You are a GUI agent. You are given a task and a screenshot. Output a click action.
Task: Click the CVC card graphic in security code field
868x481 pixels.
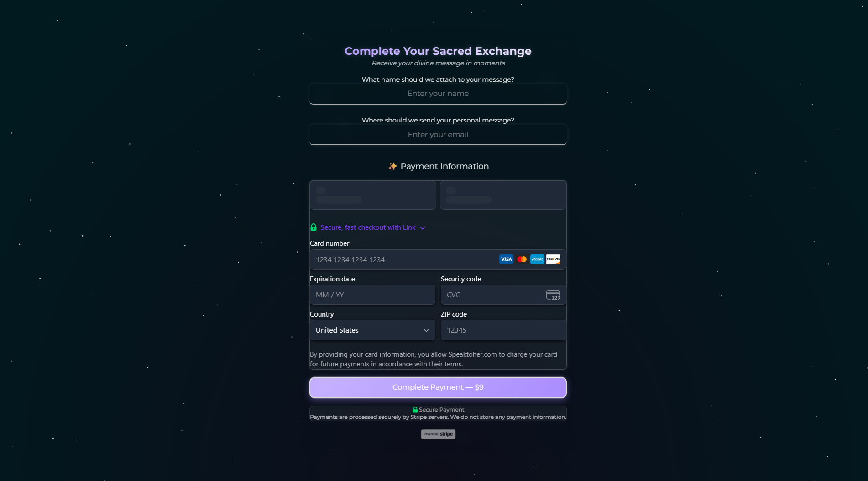[553, 295]
